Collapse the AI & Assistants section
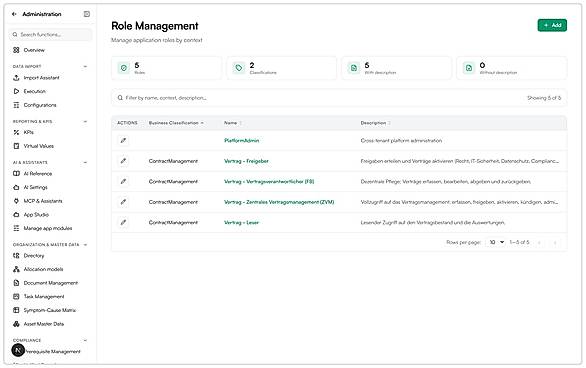 coord(85,163)
